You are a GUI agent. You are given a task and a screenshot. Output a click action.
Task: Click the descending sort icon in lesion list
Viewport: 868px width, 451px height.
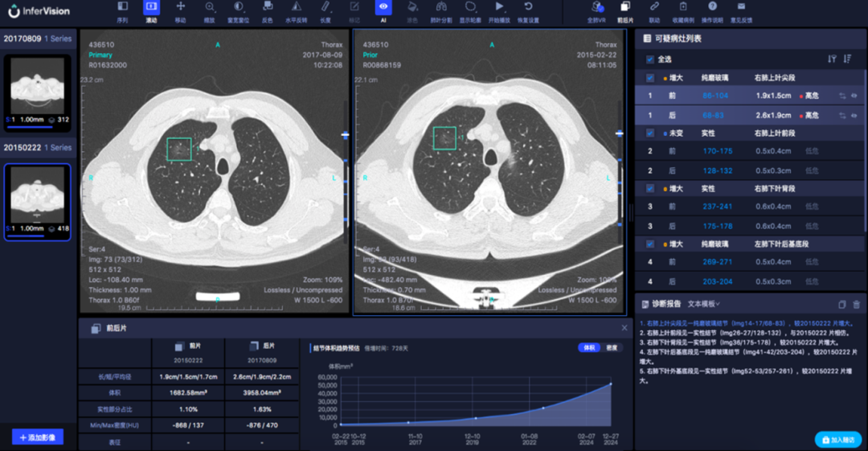point(847,59)
